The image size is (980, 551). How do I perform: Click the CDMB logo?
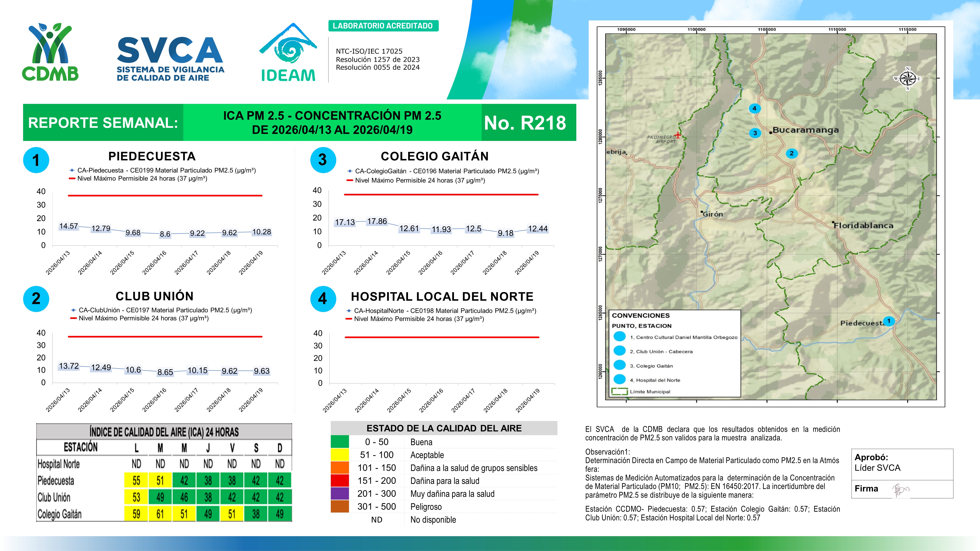click(x=50, y=52)
